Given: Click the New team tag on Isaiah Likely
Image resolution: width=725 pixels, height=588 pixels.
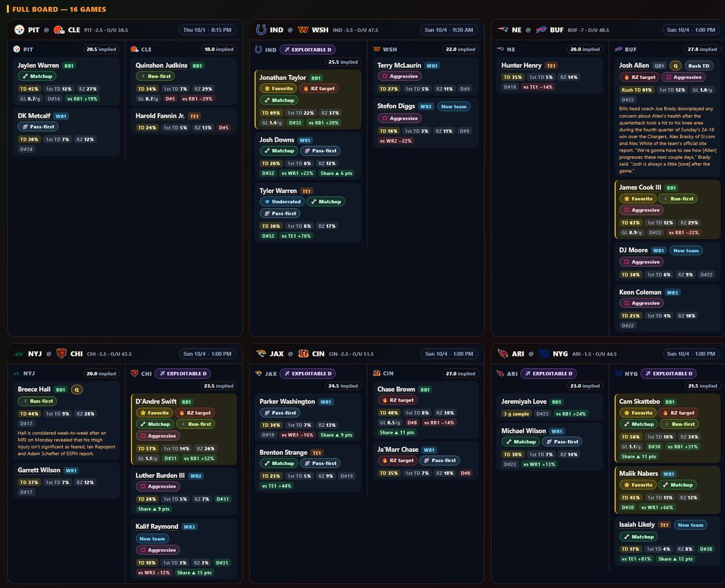Looking at the screenshot, I should tap(690, 525).
